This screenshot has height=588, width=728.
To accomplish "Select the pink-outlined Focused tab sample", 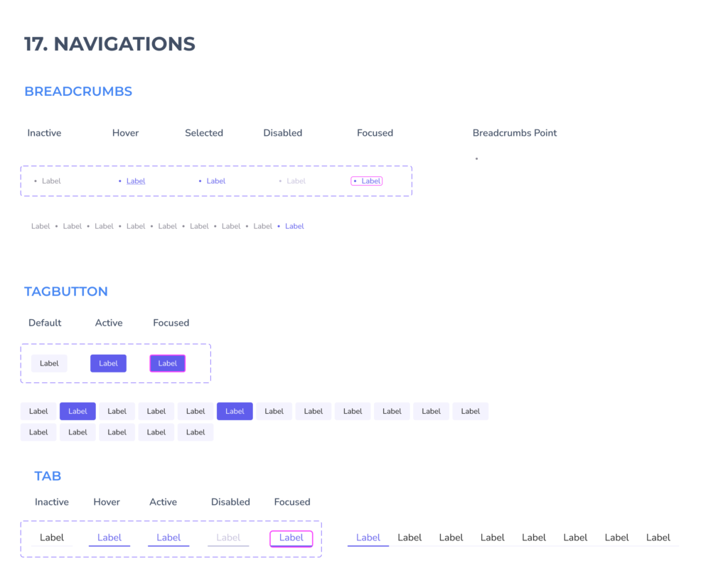I will tap(291, 538).
